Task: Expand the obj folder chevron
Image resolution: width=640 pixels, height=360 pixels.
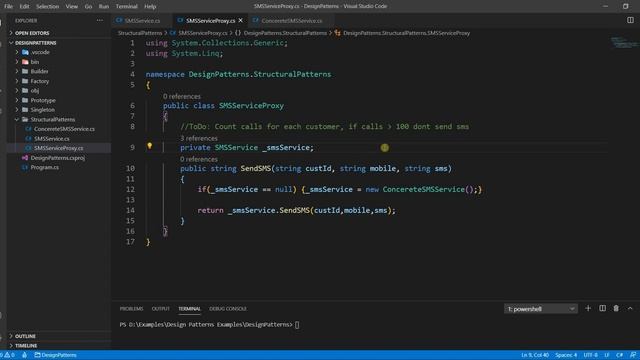Action: (x=17, y=91)
